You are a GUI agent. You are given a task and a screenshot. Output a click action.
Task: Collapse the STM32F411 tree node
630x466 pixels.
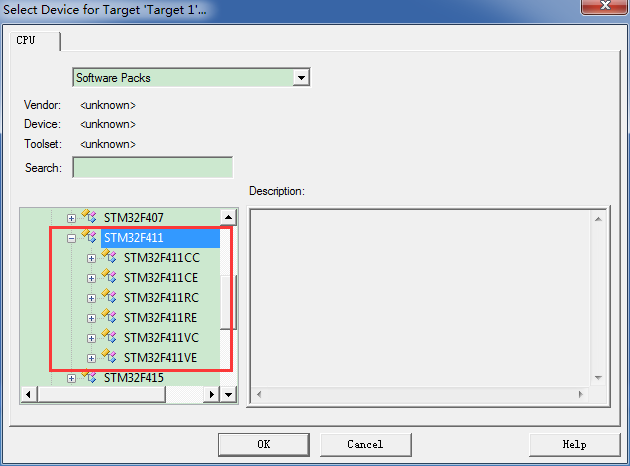point(71,238)
